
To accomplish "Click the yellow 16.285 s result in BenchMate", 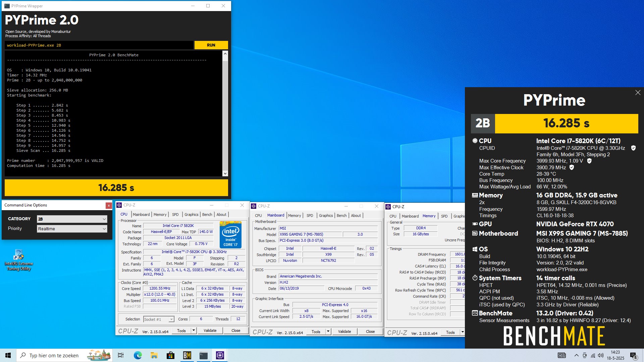I will 567,123.
